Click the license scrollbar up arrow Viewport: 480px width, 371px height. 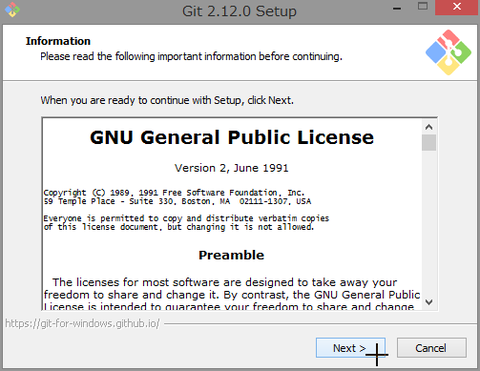429,127
